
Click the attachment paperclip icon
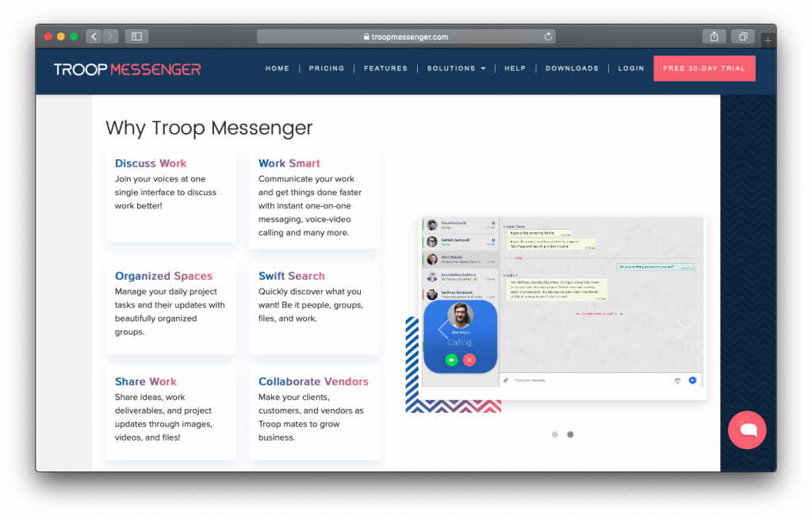tap(506, 380)
